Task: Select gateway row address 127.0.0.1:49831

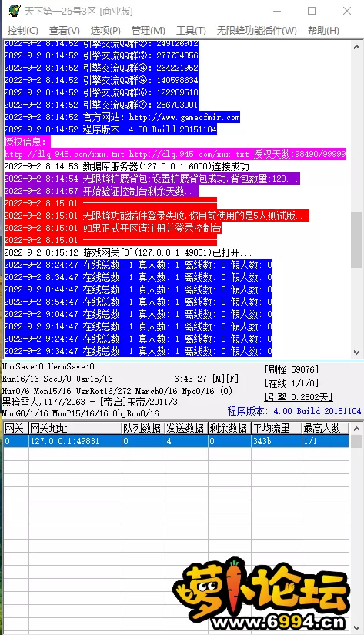Action: tap(75, 441)
